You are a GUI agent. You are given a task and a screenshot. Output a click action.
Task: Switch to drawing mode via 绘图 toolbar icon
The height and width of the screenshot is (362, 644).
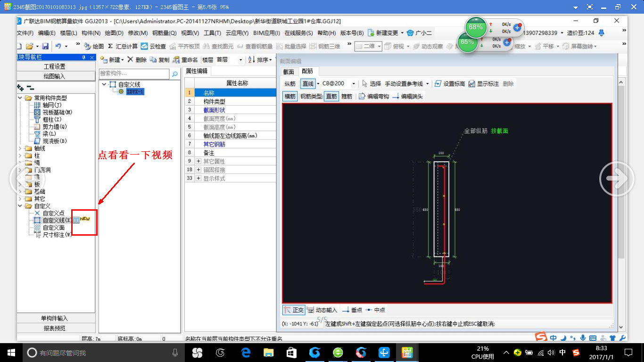(x=94, y=46)
